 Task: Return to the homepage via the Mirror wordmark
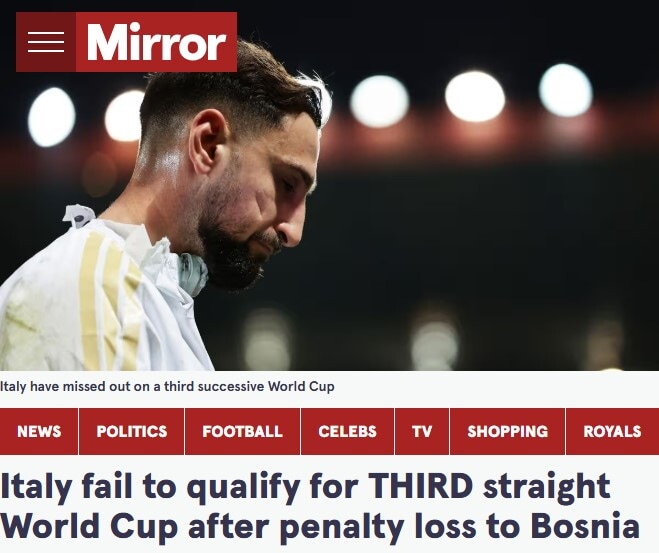(156, 42)
